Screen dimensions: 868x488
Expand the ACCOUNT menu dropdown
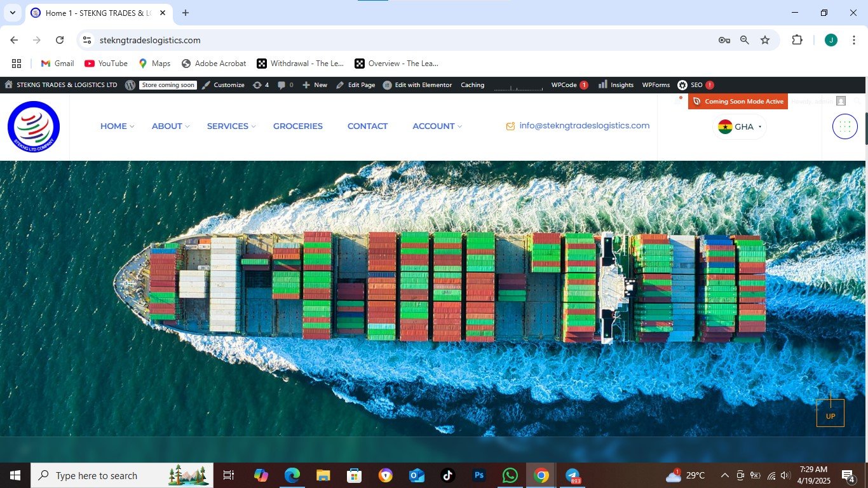[437, 126]
